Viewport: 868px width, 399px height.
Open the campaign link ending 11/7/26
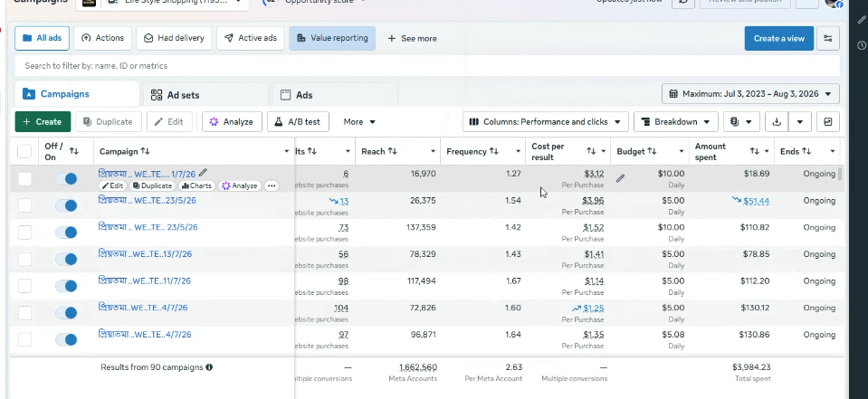coord(145,281)
